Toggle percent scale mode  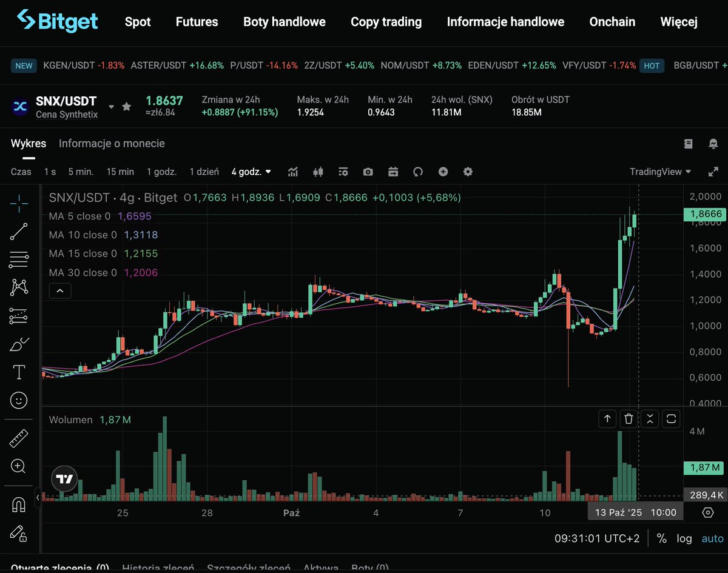pyautogui.click(x=662, y=538)
